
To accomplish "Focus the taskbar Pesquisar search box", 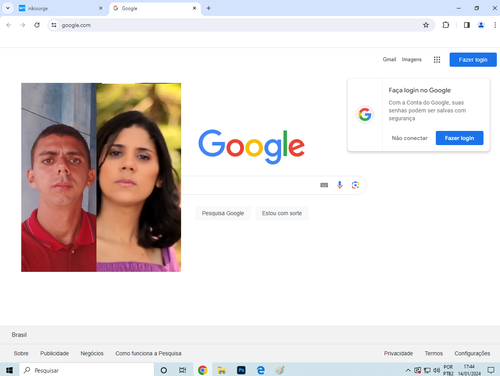I will coord(87,370).
